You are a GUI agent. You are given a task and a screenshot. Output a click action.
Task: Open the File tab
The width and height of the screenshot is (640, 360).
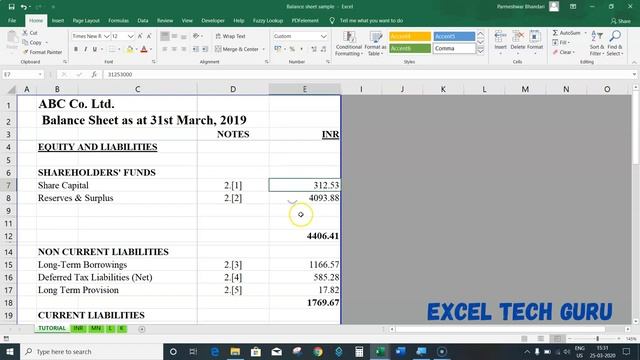[x=12, y=20]
